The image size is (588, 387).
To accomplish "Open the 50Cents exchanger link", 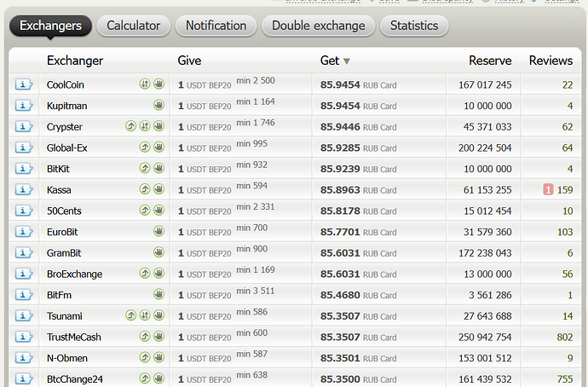I will click(x=64, y=211).
